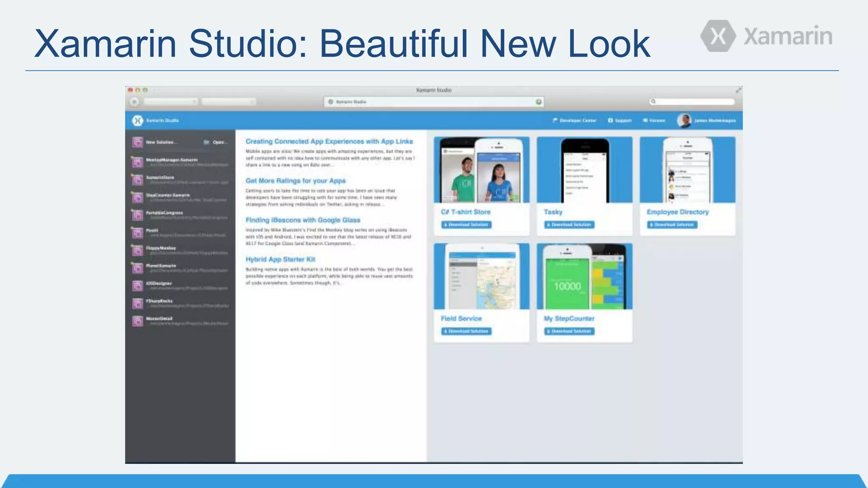The image size is (868, 488).
Task: Download the C# T-shirt Store solution
Action: (x=466, y=225)
